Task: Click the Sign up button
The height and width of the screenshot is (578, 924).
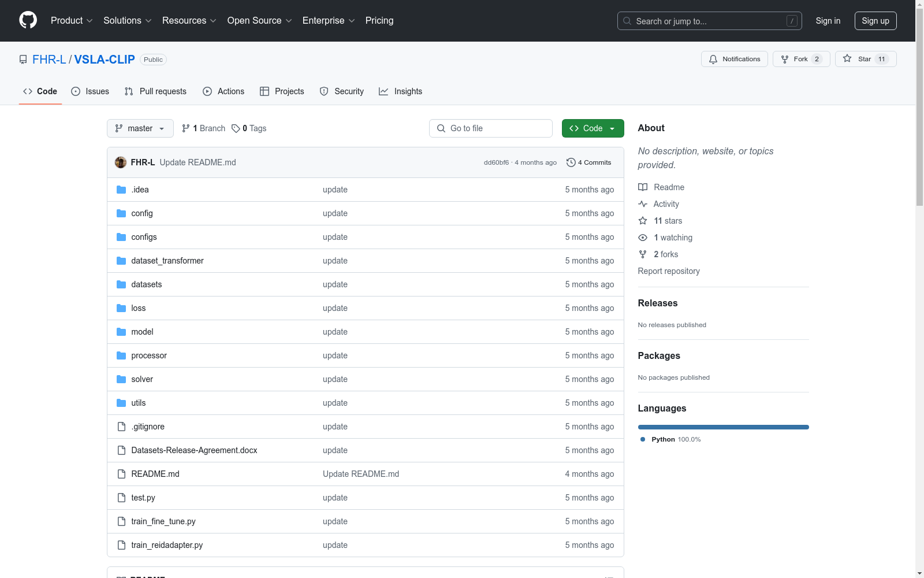Action: click(875, 21)
